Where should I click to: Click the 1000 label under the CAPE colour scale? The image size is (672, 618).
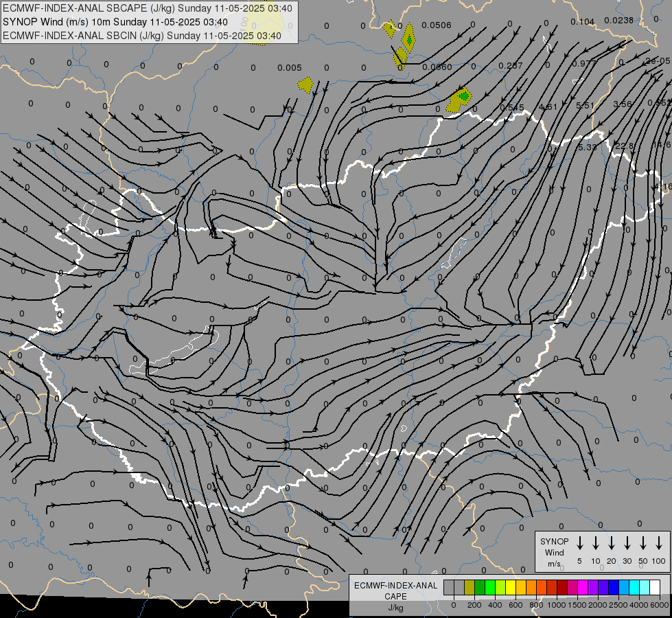[x=556, y=605]
